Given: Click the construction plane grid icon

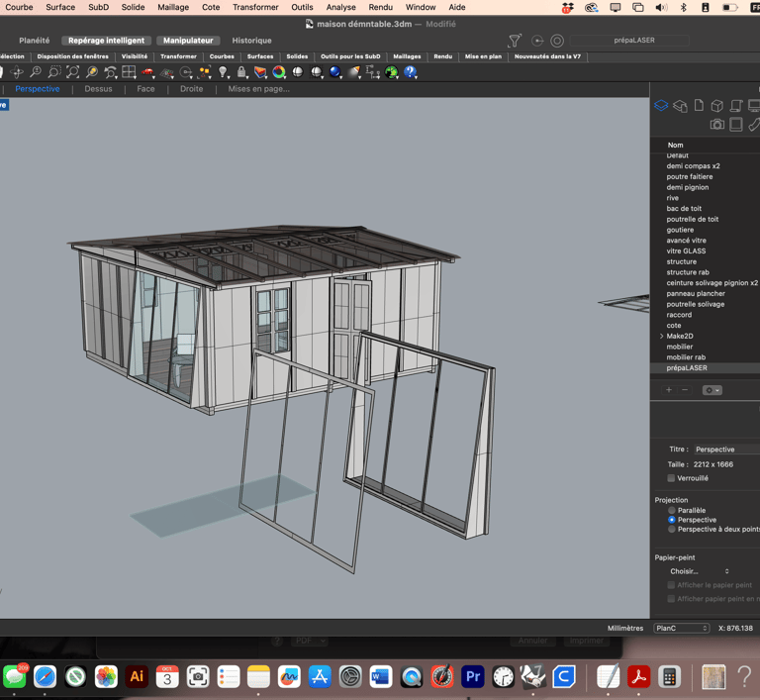Looking at the screenshot, I should [166, 72].
